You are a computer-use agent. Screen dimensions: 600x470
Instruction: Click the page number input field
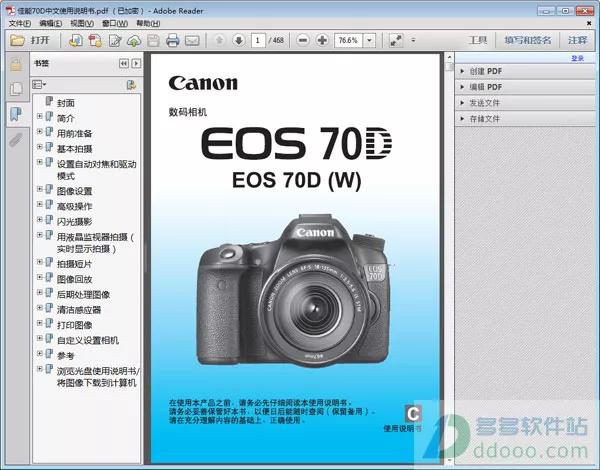[258, 40]
